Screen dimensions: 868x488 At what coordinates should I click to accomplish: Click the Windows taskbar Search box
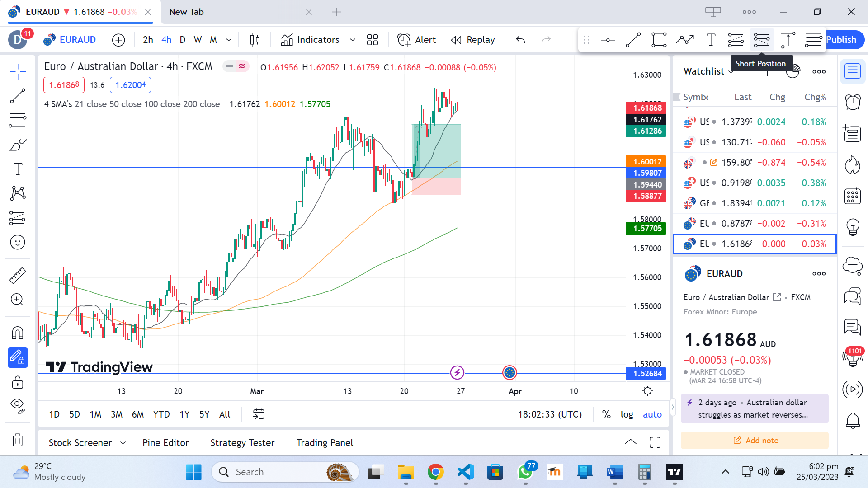pyautogui.click(x=285, y=472)
